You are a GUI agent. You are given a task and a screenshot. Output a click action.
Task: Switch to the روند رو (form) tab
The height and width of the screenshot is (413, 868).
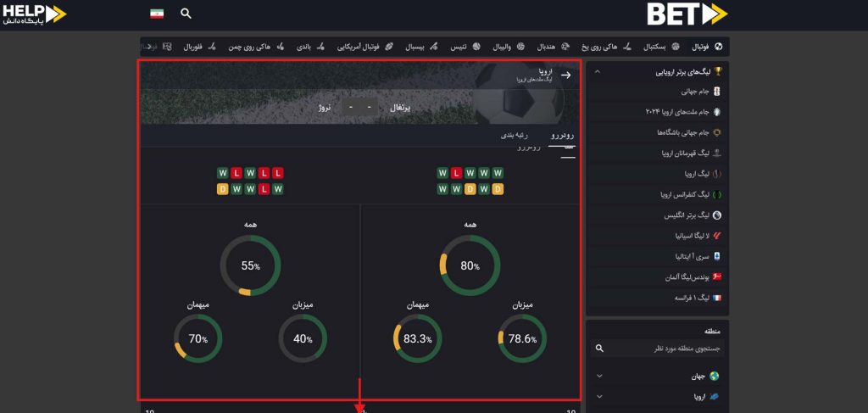click(x=562, y=135)
